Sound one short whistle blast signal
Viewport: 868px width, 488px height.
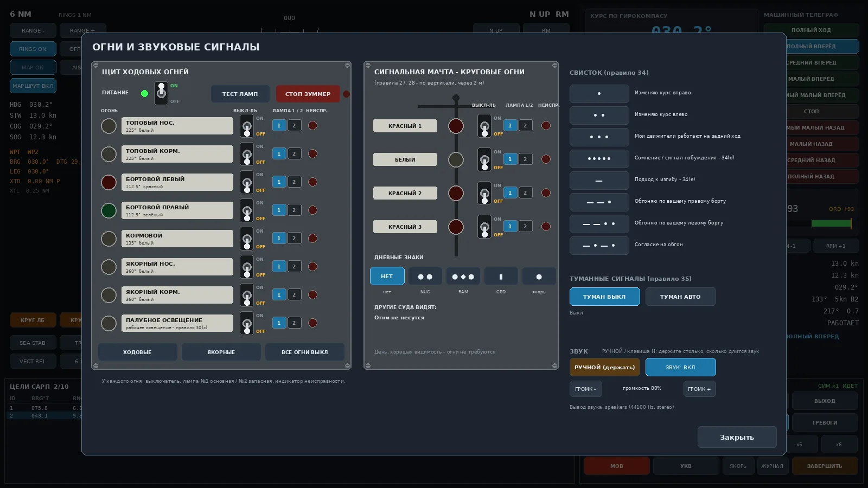pyautogui.click(x=599, y=94)
